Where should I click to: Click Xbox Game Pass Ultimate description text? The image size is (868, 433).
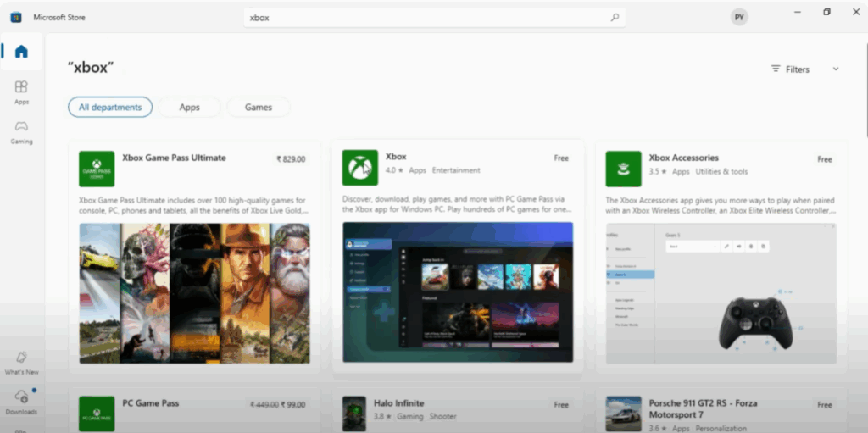(194, 205)
